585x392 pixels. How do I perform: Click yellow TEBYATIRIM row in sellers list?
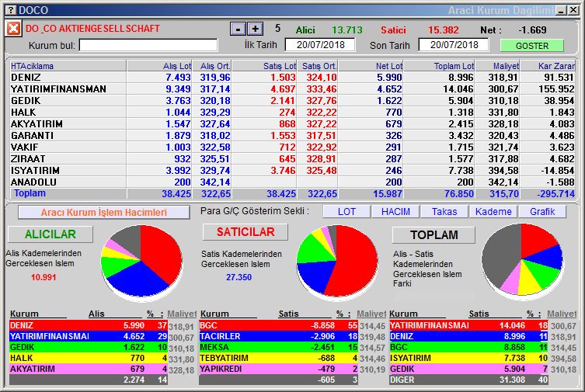[278, 358]
